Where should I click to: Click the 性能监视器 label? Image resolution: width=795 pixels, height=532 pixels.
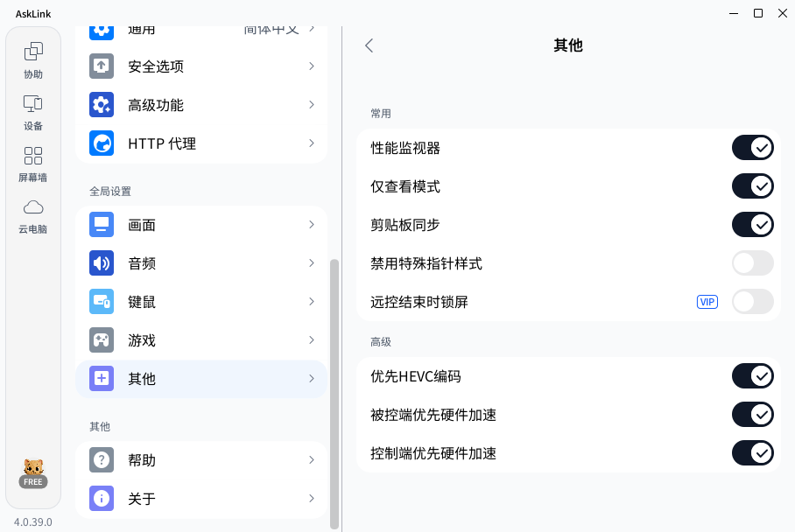(405, 148)
